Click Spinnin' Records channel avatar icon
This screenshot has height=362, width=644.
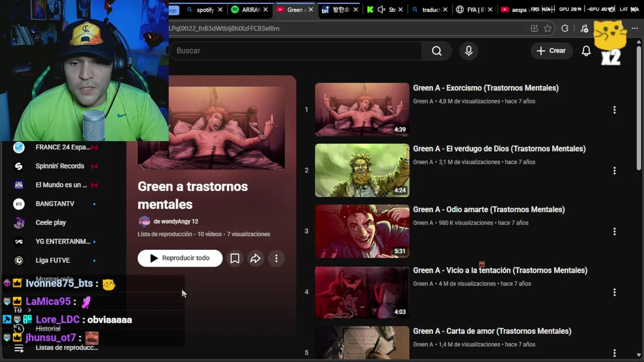19,166
